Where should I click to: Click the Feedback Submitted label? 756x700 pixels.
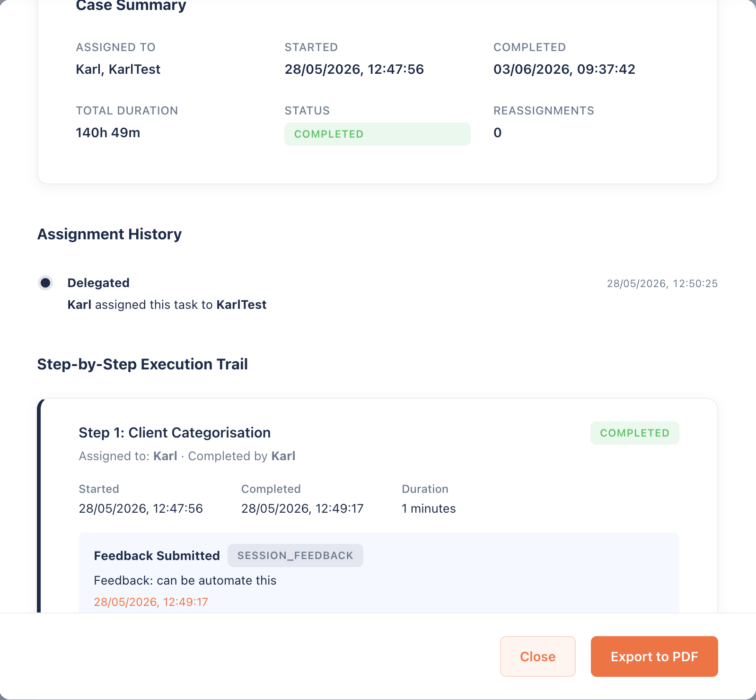(157, 555)
